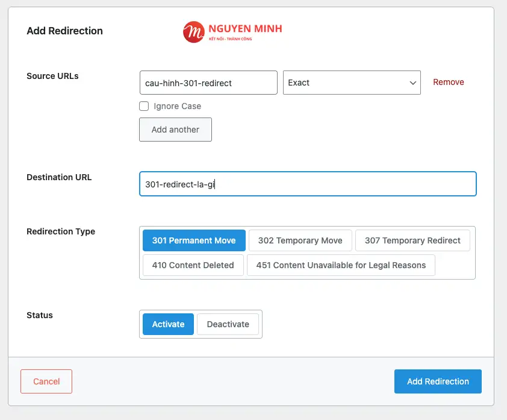
Task: Choose 451 Content Unavailable for Legal Reasons
Action: (341, 265)
